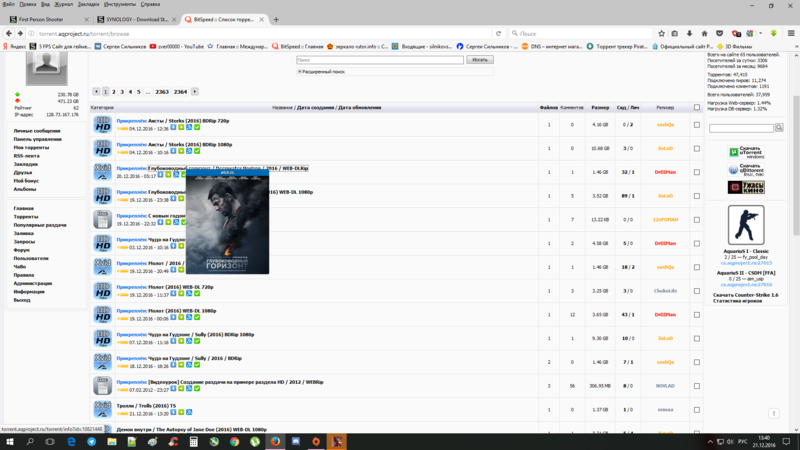Click the sidebar search magnifier icon
Screen dimensions: 800x450
(781, 128)
